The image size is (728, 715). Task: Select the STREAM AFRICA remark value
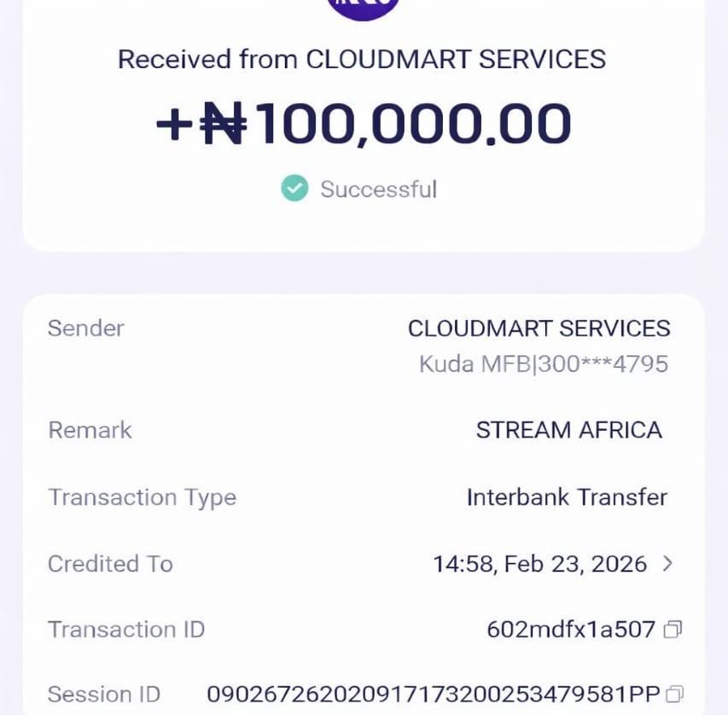pos(568,430)
